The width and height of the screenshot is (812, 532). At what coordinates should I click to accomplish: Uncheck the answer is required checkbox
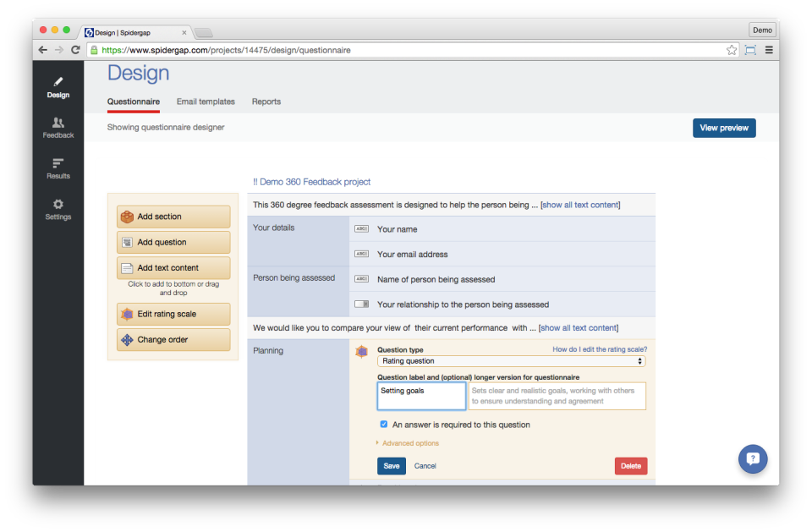[x=384, y=425]
